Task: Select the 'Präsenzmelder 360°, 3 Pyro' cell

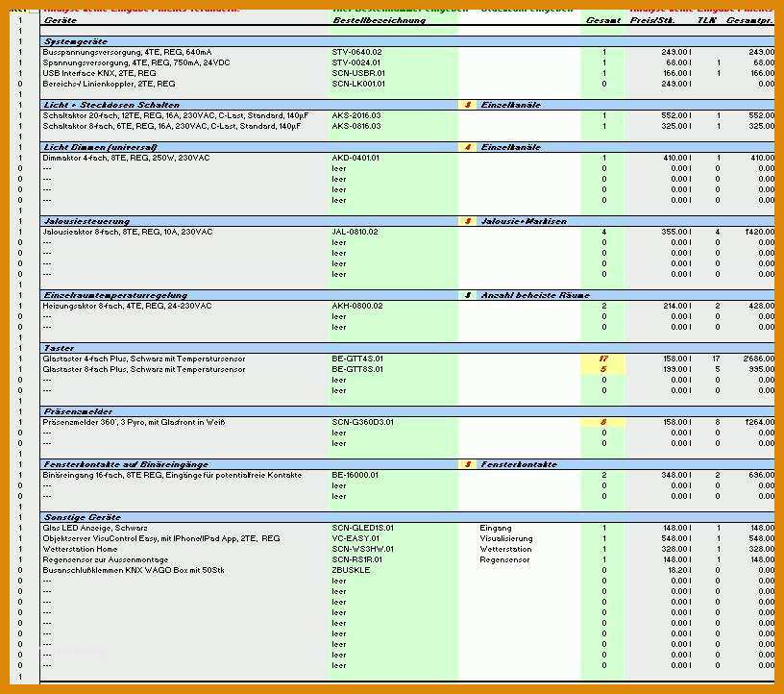Action: [x=134, y=422]
